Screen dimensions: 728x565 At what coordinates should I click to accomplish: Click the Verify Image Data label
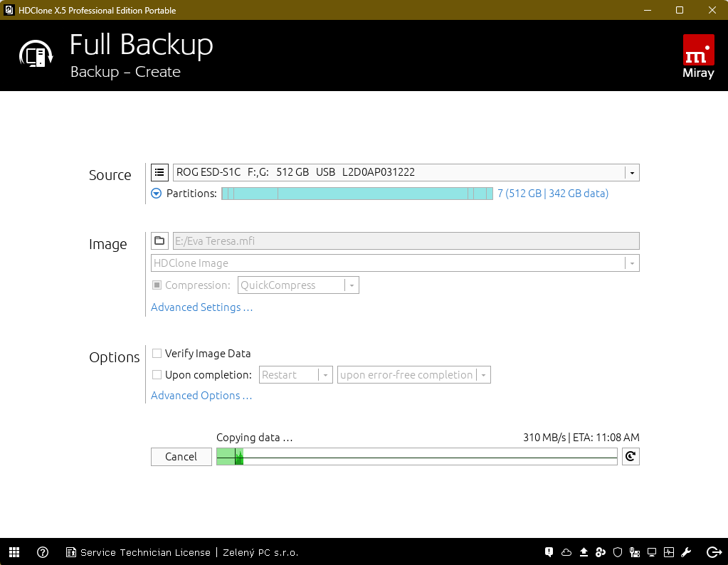pyautogui.click(x=208, y=353)
